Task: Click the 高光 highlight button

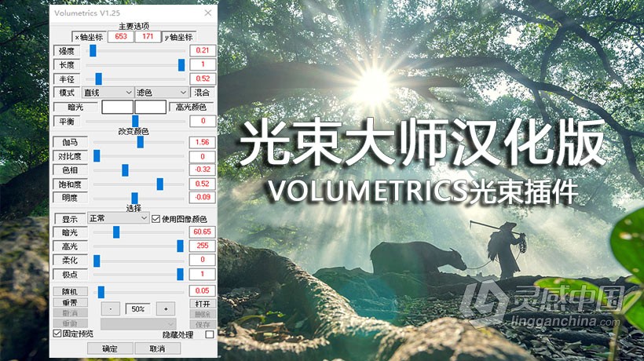Action: [70, 246]
